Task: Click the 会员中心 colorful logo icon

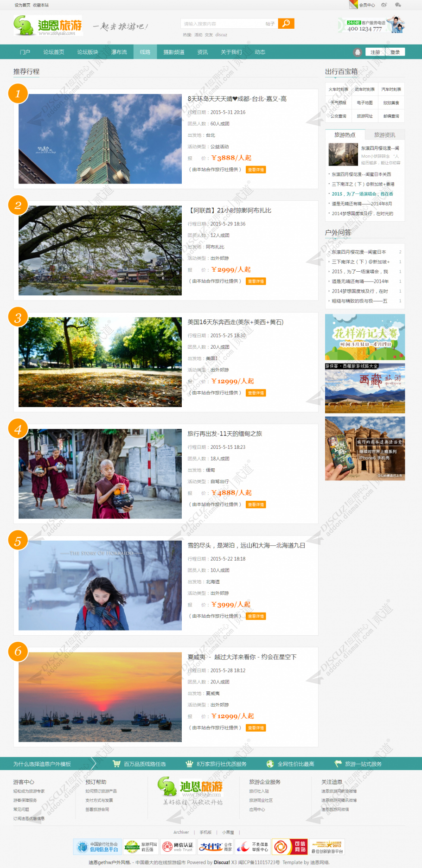Action: coord(353,5)
